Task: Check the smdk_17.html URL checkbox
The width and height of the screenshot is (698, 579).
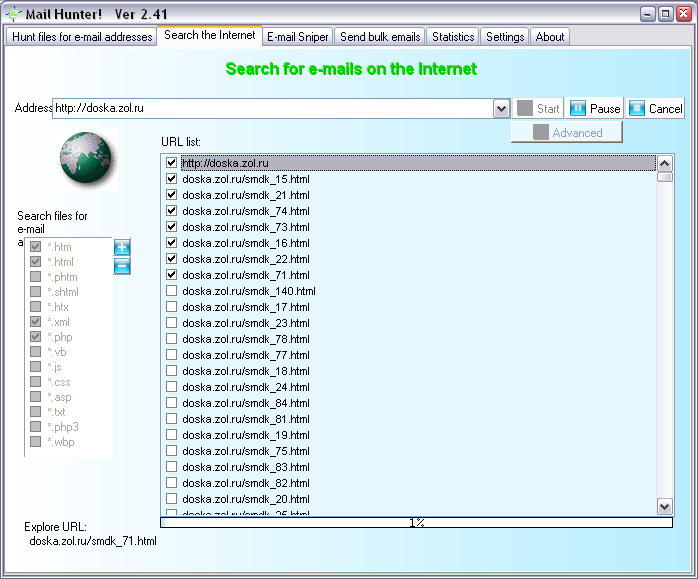Action: 171,307
